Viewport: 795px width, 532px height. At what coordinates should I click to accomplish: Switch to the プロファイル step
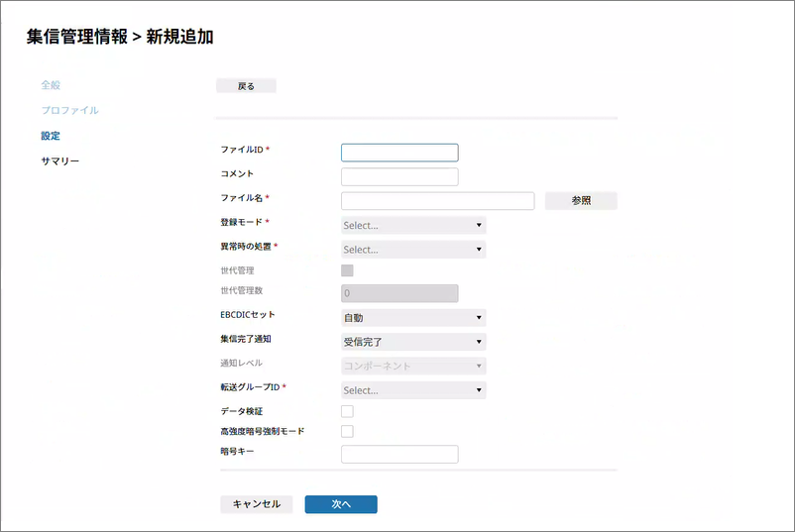click(x=69, y=110)
